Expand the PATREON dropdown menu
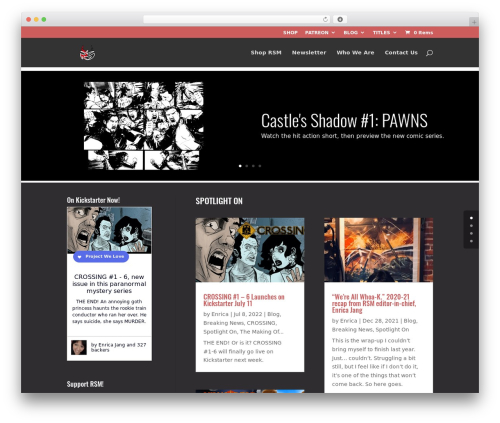This screenshot has height=423, width=500. 320,32
